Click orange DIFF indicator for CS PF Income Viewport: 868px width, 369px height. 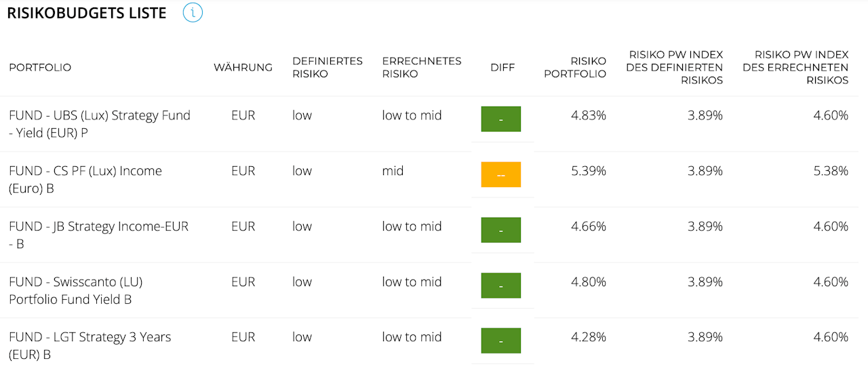click(x=501, y=174)
